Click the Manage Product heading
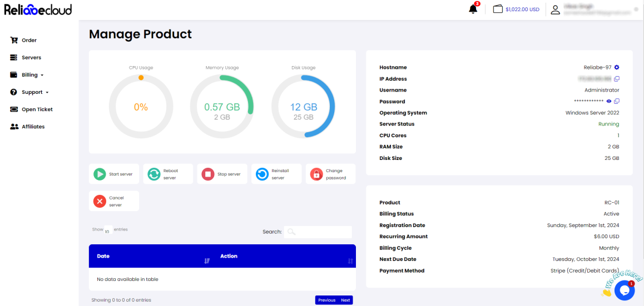 click(141, 34)
